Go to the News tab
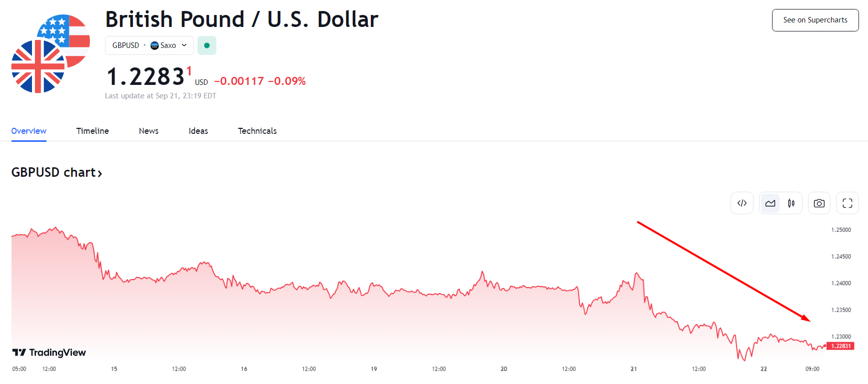 pos(148,131)
